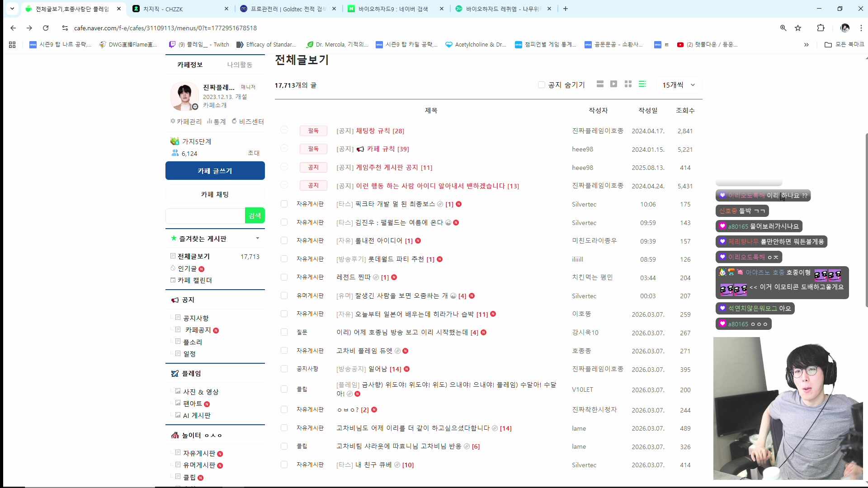The width and height of the screenshot is (868, 488).
Task: Switch post list to album grid view
Action: [x=628, y=84]
